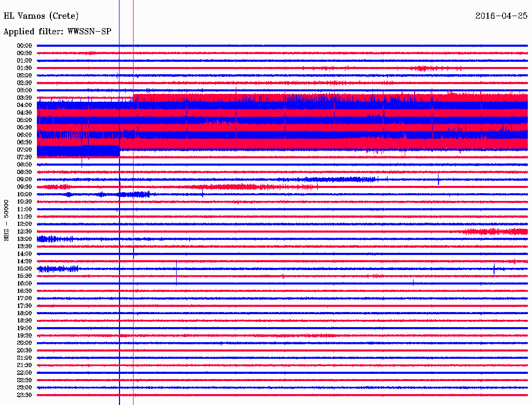Select the 04:30 time label

point(24,113)
